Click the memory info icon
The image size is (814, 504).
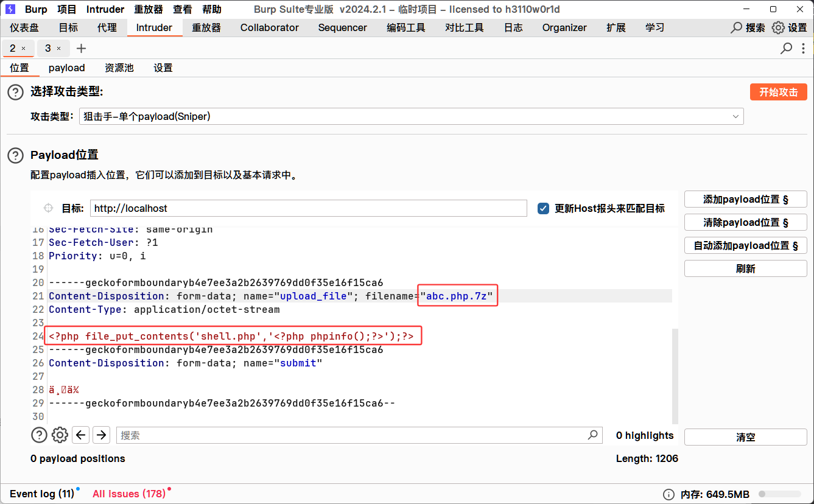(x=668, y=494)
